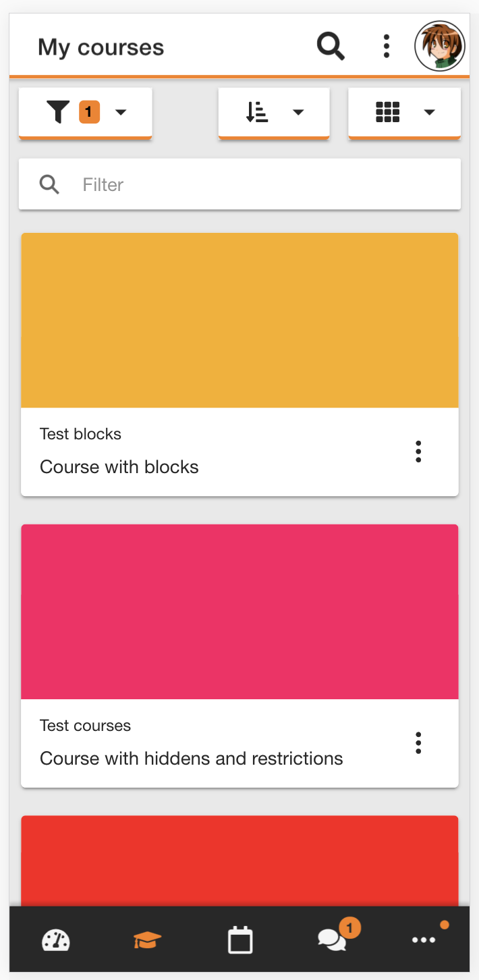Image resolution: width=479 pixels, height=980 pixels.
Task: Open messages with notification badge
Action: (x=333, y=940)
